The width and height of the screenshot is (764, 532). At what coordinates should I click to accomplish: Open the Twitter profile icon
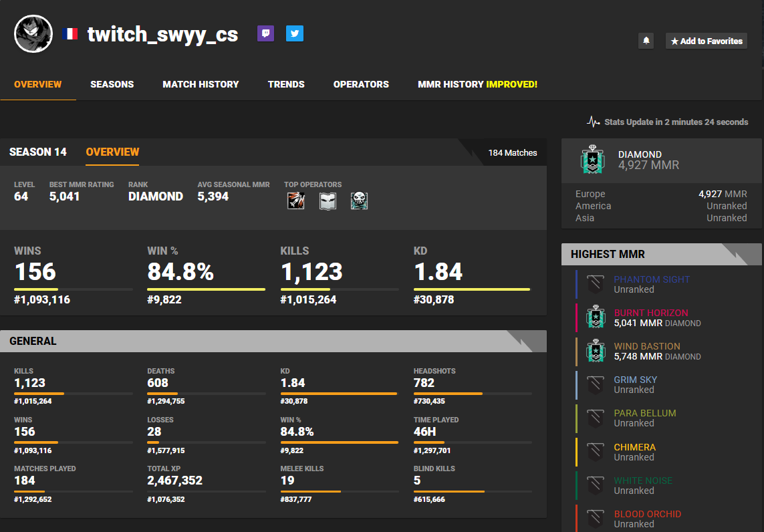pyautogui.click(x=295, y=33)
